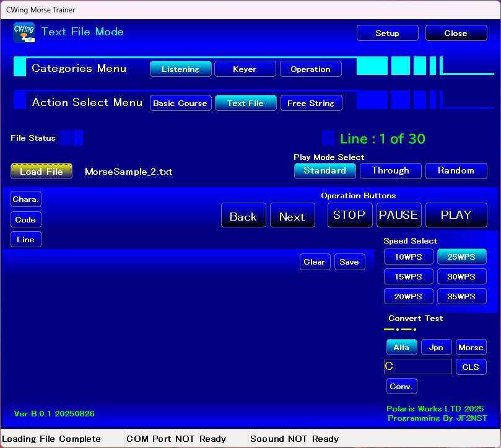This screenshot has width=501, height=448.
Task: Go to Next line
Action: point(292,216)
